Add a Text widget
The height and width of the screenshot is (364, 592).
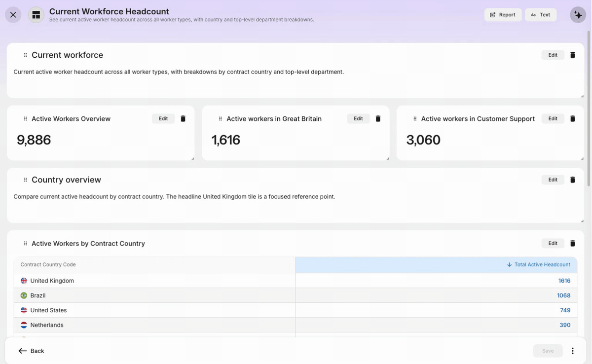pyautogui.click(x=541, y=15)
